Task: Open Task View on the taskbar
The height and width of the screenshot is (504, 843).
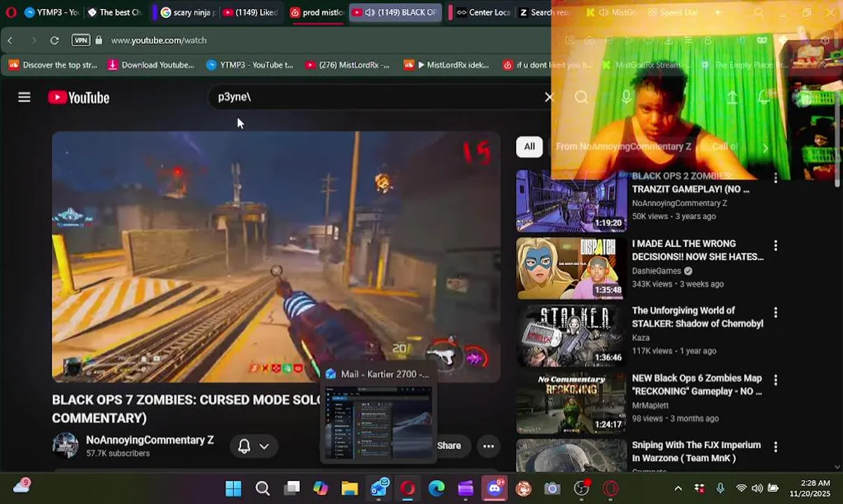Action: (x=292, y=488)
